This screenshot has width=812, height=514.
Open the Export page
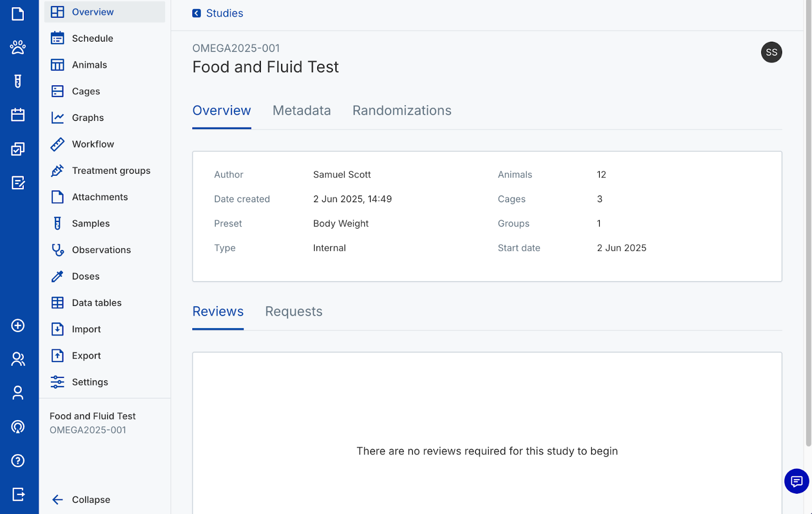point(86,356)
